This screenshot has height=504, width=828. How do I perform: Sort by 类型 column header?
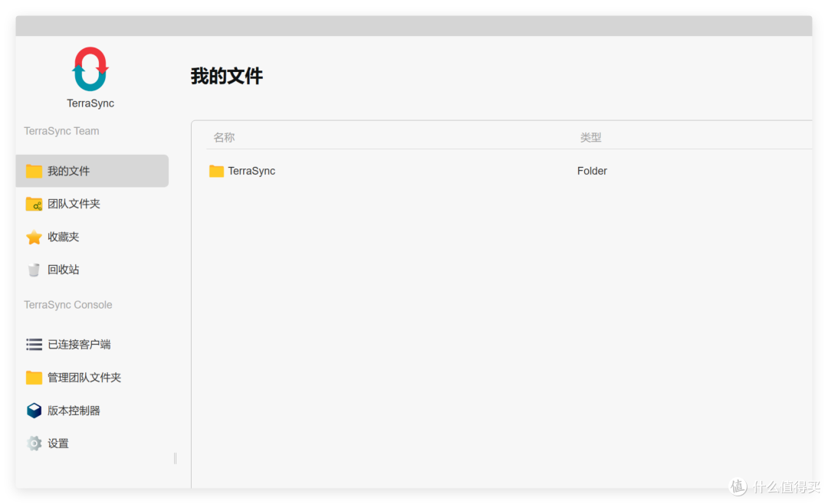pos(590,138)
